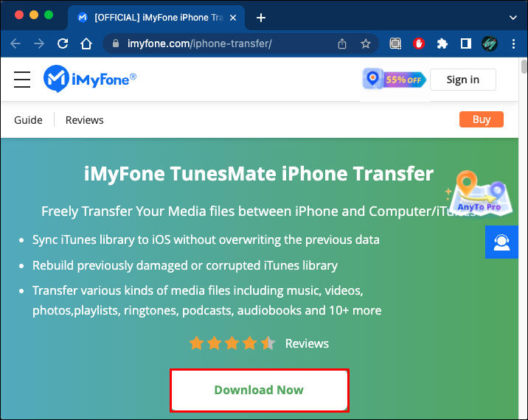Open the AnyTo Pro floating ad
The width and height of the screenshot is (528, 420).
479,193
